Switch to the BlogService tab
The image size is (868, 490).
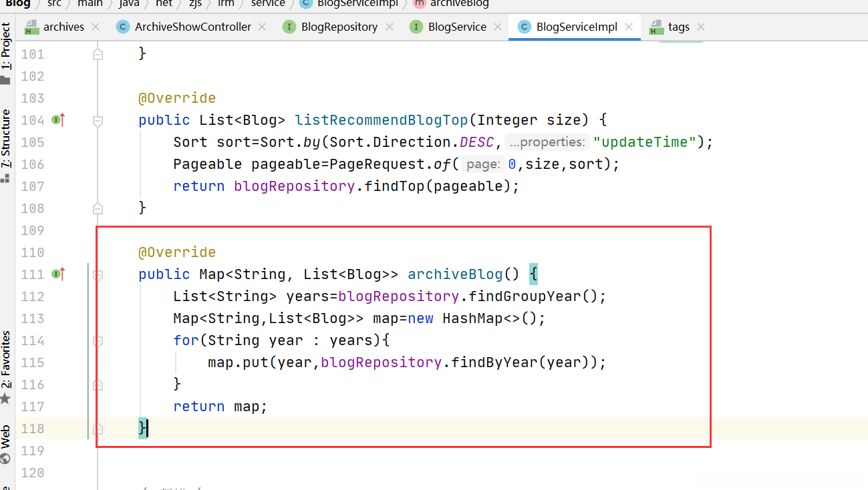click(x=457, y=27)
